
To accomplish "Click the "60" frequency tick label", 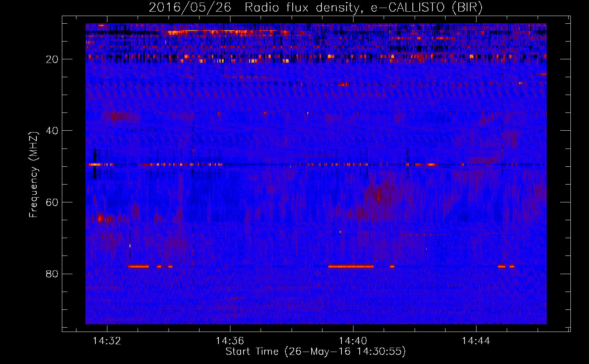I will coord(52,202).
